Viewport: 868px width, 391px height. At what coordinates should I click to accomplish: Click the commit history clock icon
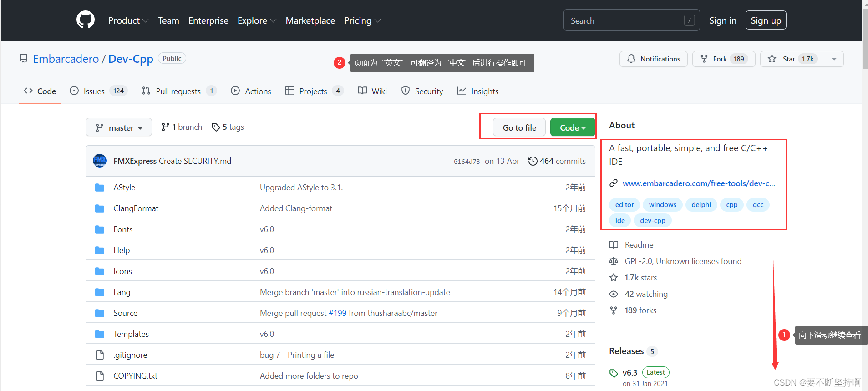click(533, 161)
